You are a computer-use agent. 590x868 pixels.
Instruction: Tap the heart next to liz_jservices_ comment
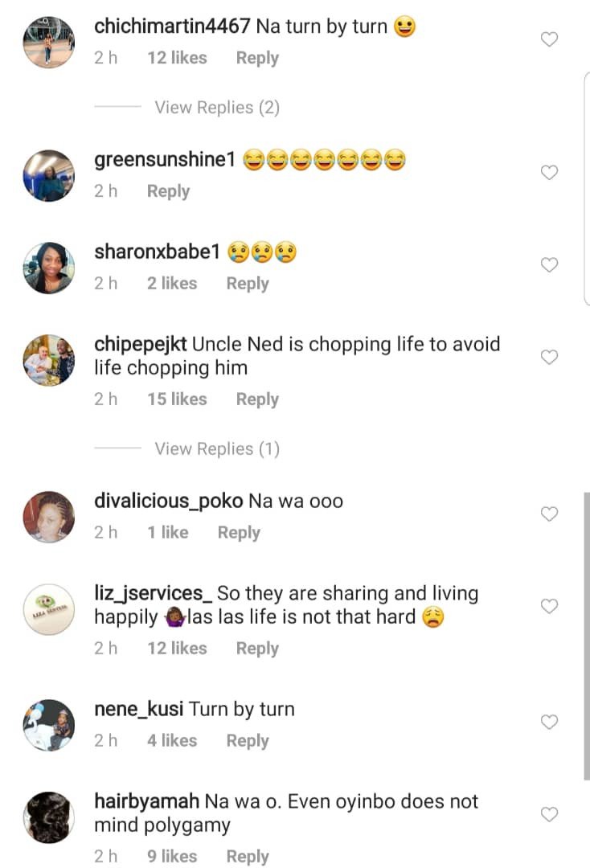pos(549,607)
